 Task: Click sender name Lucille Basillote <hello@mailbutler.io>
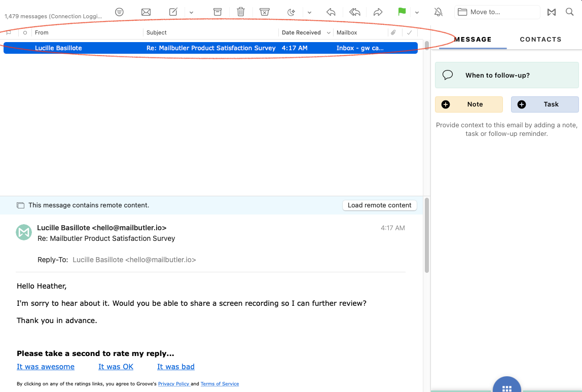tap(102, 228)
